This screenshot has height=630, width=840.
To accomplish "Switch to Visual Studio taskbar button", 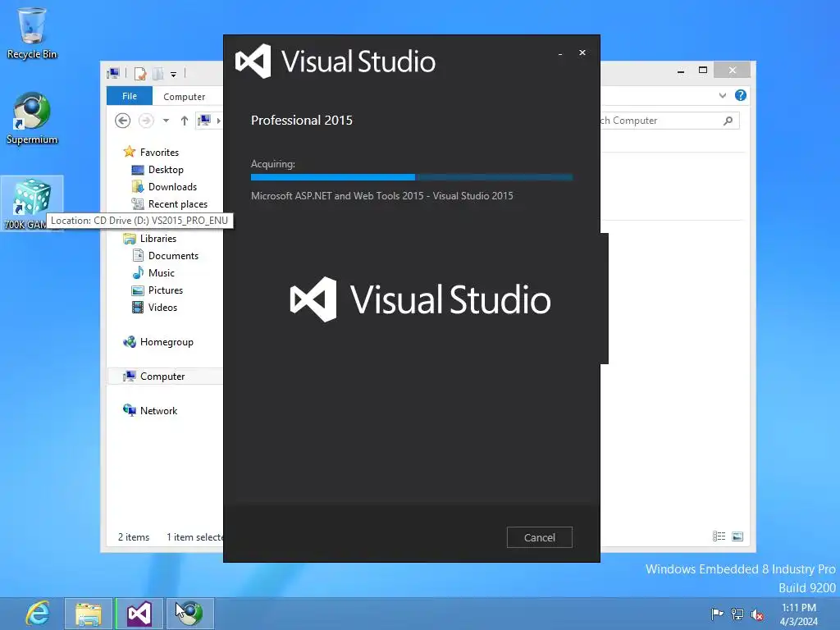I will pyautogui.click(x=139, y=614).
